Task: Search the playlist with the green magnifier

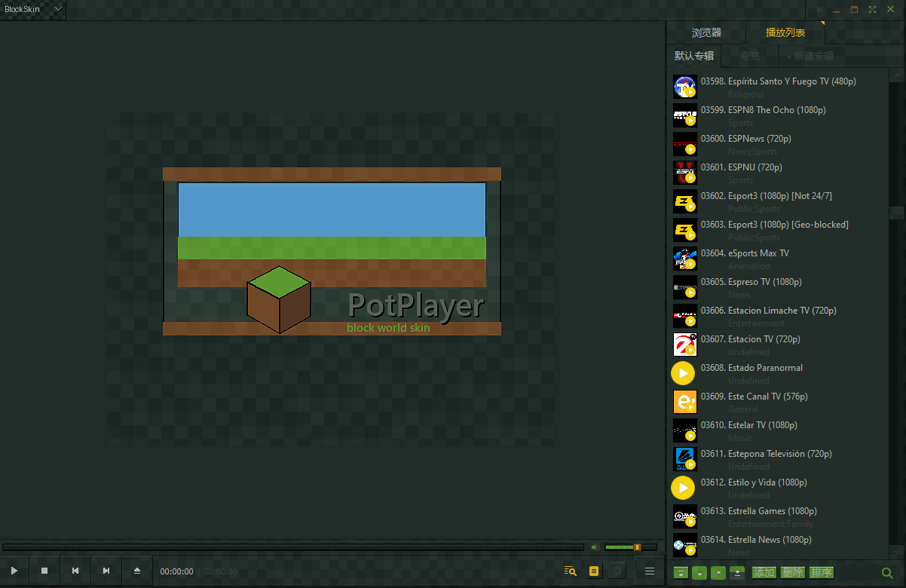Action: (887, 574)
